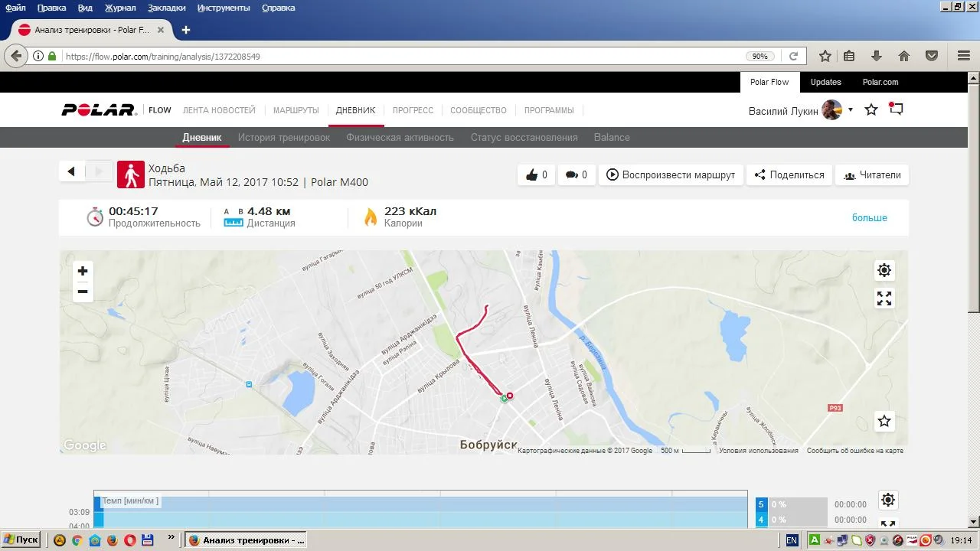Click the route end marker on the map
The height and width of the screenshot is (551, 980).
[x=510, y=396]
